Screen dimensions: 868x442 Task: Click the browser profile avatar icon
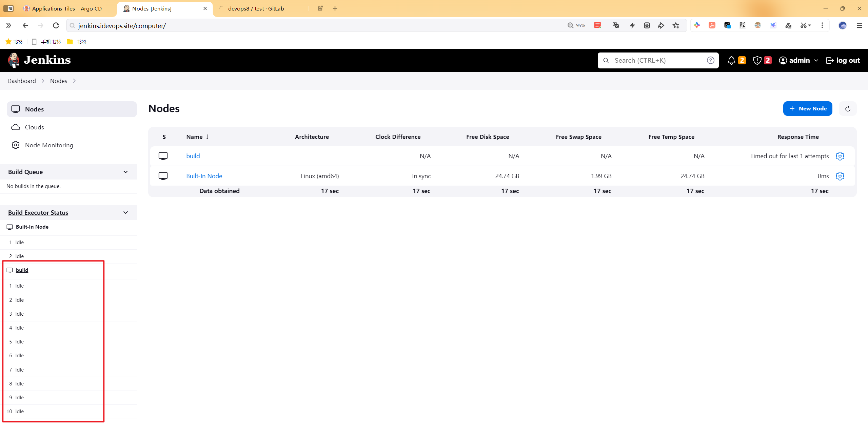(x=843, y=25)
